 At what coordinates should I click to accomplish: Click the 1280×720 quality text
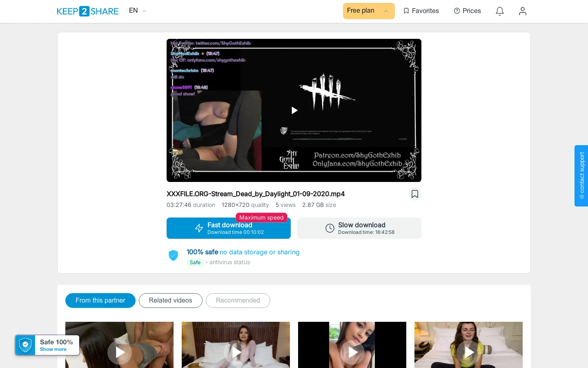[245, 205]
